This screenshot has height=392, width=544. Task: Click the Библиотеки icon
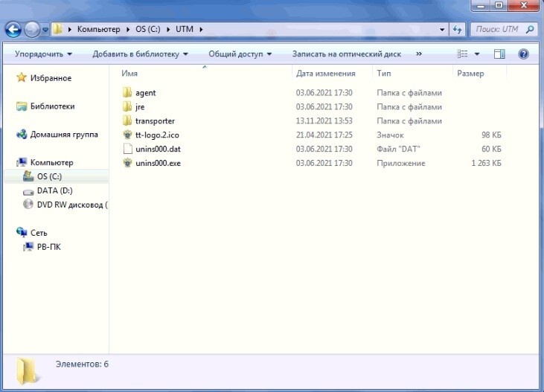click(x=22, y=106)
